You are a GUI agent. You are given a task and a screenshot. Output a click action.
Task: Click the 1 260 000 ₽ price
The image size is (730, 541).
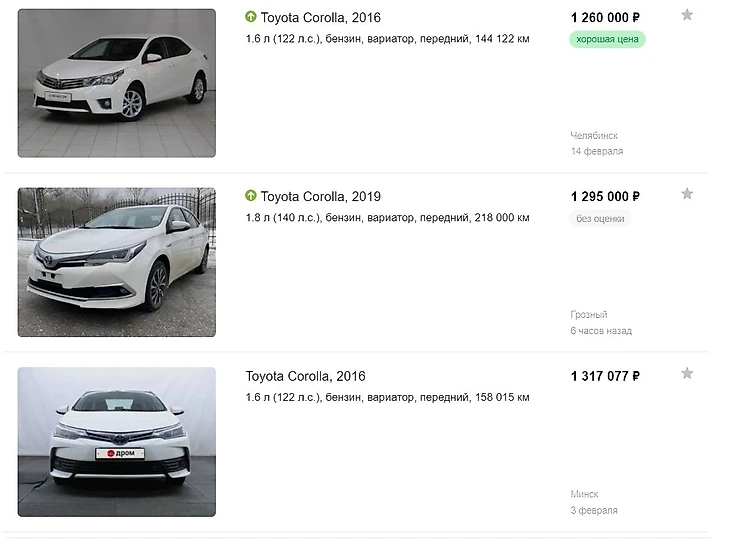605,17
